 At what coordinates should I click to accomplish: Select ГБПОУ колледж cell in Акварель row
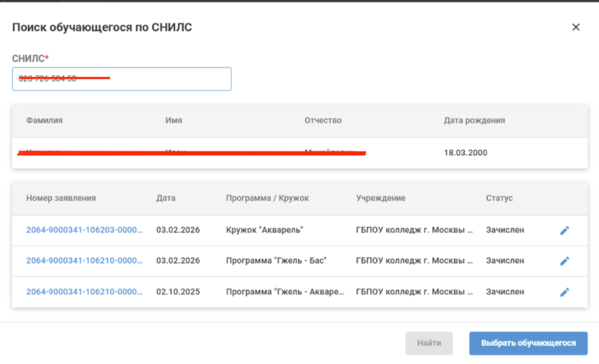click(414, 230)
